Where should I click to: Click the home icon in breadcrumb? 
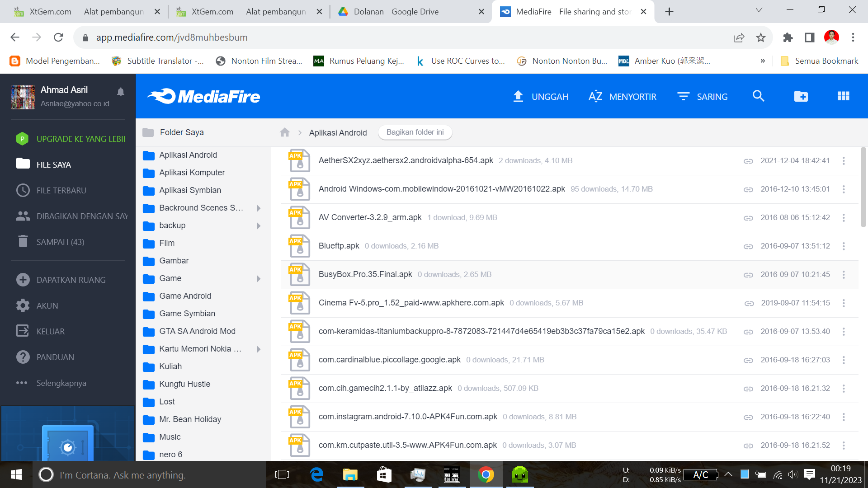285,132
